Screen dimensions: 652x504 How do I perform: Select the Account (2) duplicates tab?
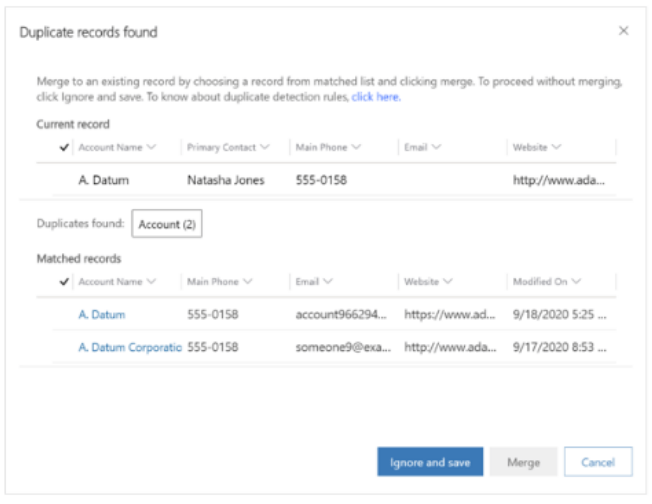pyautogui.click(x=166, y=225)
